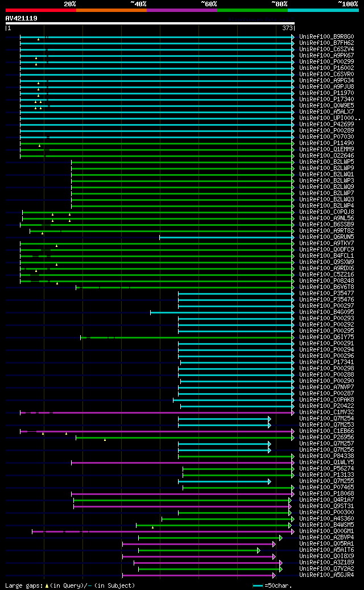Screen dimensions: 364x590
Task: Click the green alignment bar for UniRef100_B6V6T8
Action: (x=185, y=287)
